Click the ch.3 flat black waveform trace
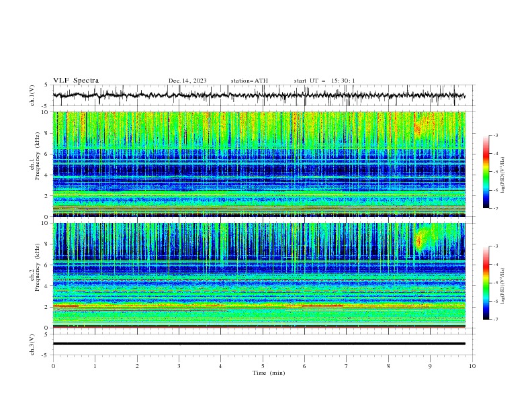 click(259, 344)
